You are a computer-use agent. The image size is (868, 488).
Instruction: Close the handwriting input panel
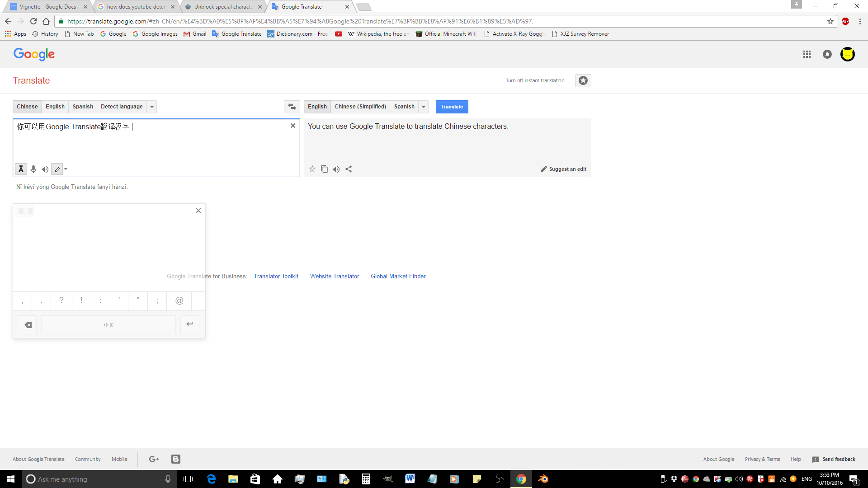click(x=198, y=211)
